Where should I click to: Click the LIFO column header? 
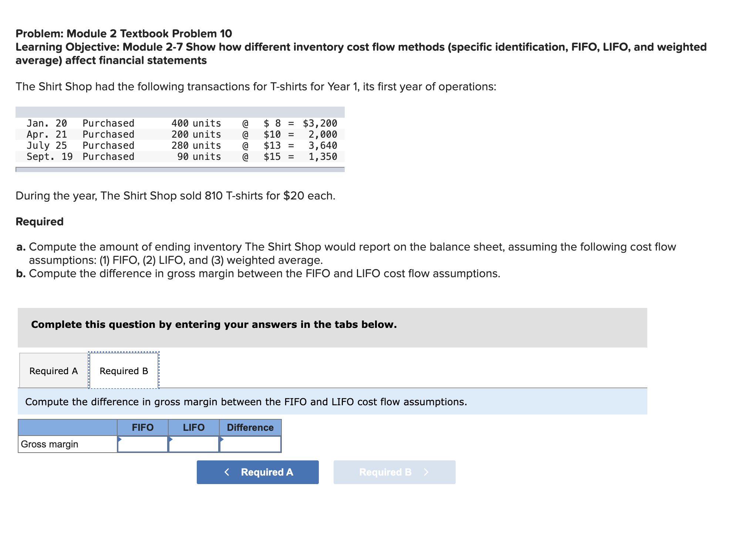click(194, 427)
